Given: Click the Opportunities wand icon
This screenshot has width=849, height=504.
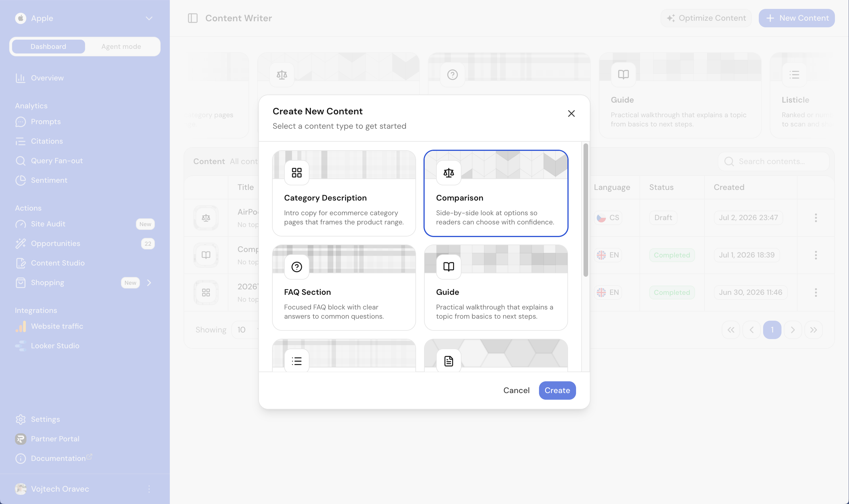Looking at the screenshot, I should (x=20, y=243).
